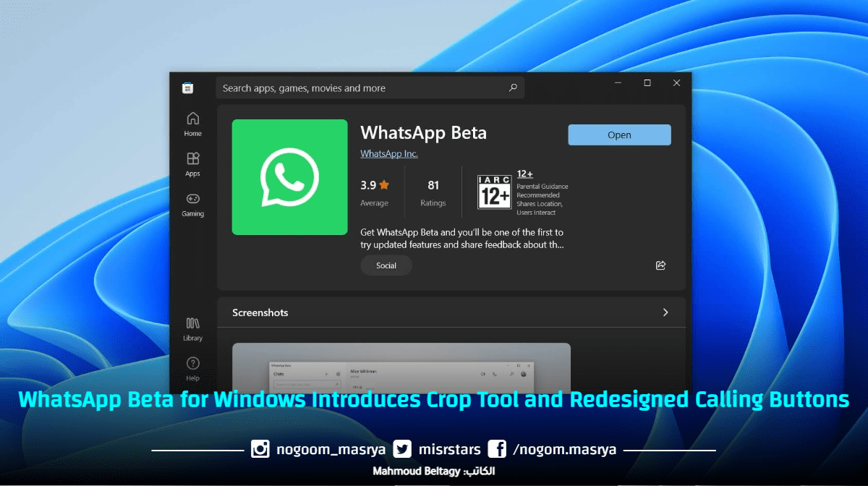
Task: Click the Instagram icon in the footer
Action: click(x=260, y=448)
